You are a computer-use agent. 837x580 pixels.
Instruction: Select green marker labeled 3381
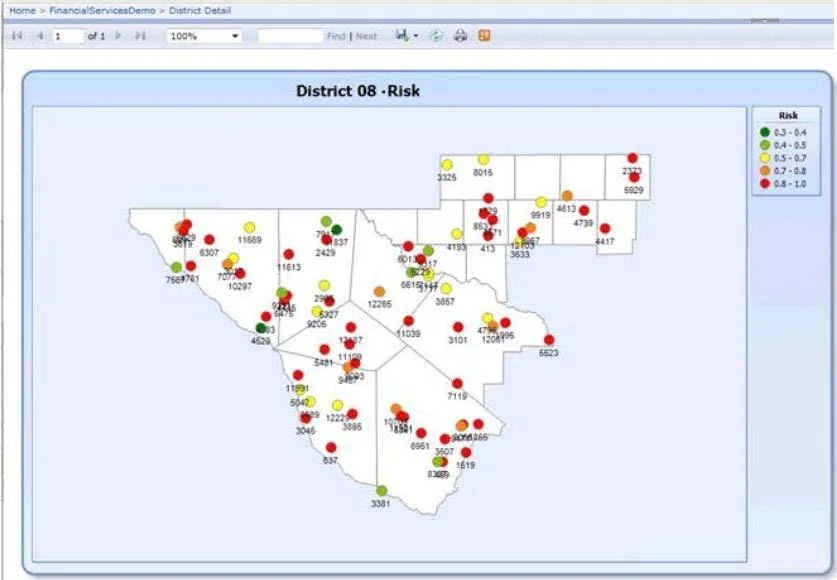pyautogui.click(x=381, y=490)
